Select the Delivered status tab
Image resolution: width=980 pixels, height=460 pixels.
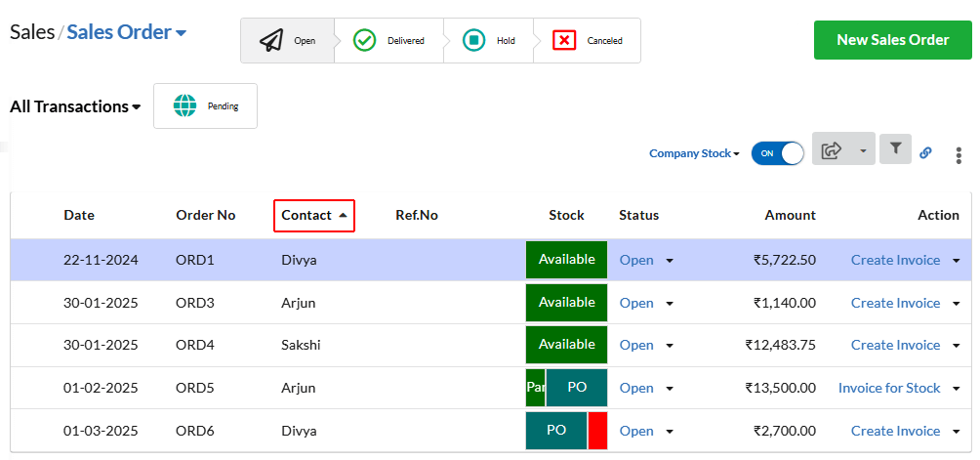pos(388,41)
